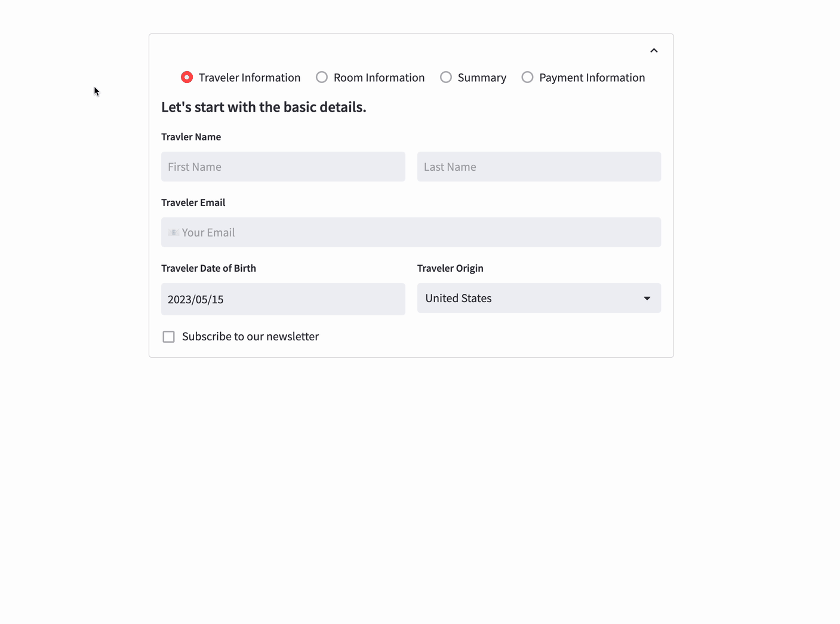Click the Traveler Information radio button
The image size is (840, 624).
click(x=186, y=77)
